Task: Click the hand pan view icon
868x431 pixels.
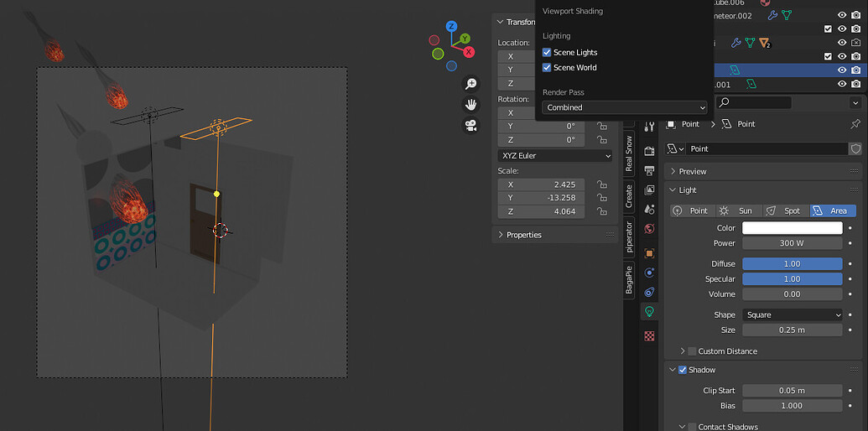Action: [x=471, y=105]
